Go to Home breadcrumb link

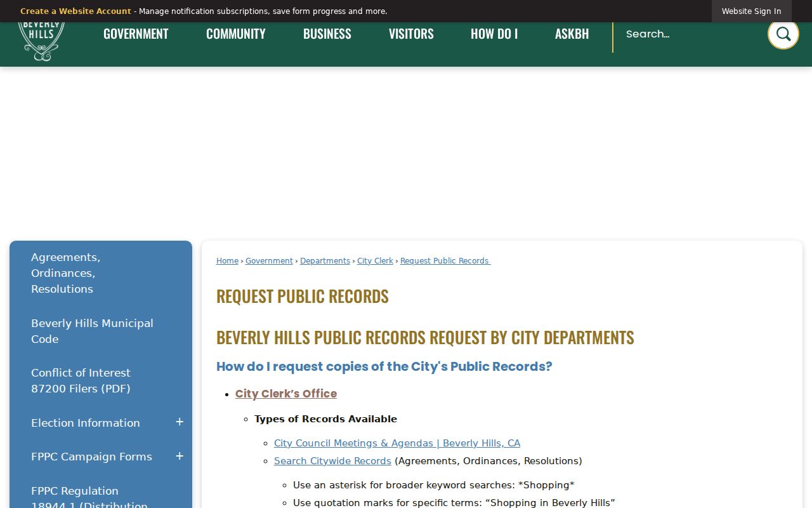tap(227, 261)
